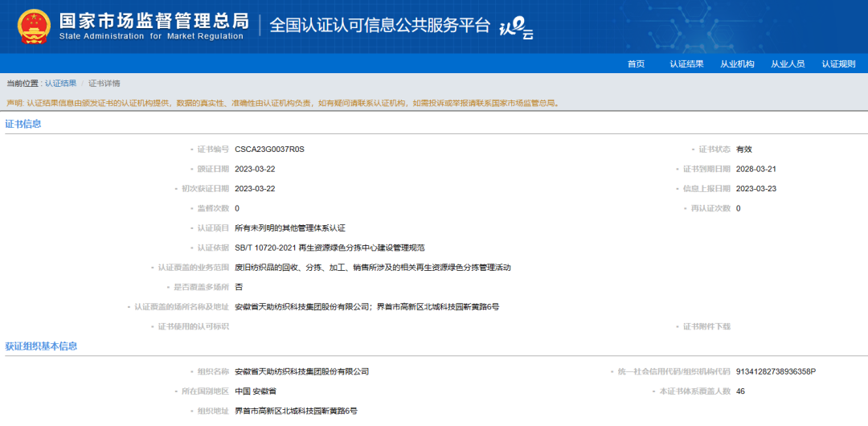Click the 是否覆盖多场所 value 否

click(239, 287)
